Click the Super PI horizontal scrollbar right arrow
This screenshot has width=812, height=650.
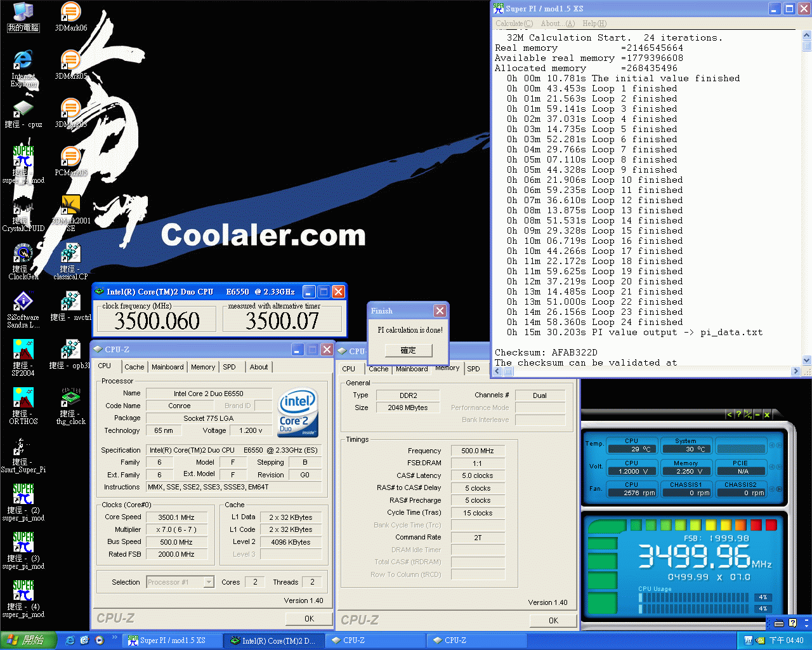796,371
